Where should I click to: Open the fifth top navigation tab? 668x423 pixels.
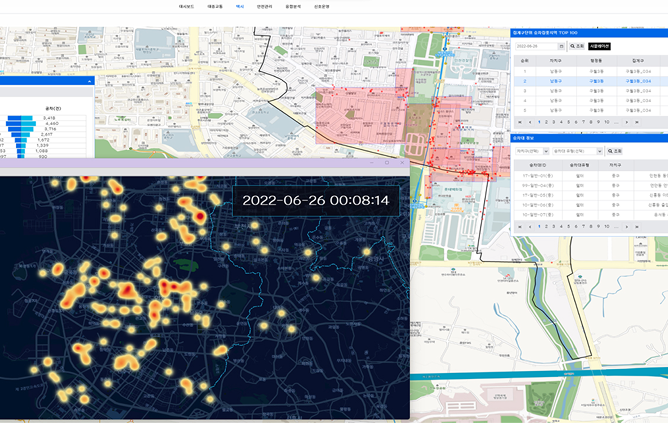tap(293, 6)
